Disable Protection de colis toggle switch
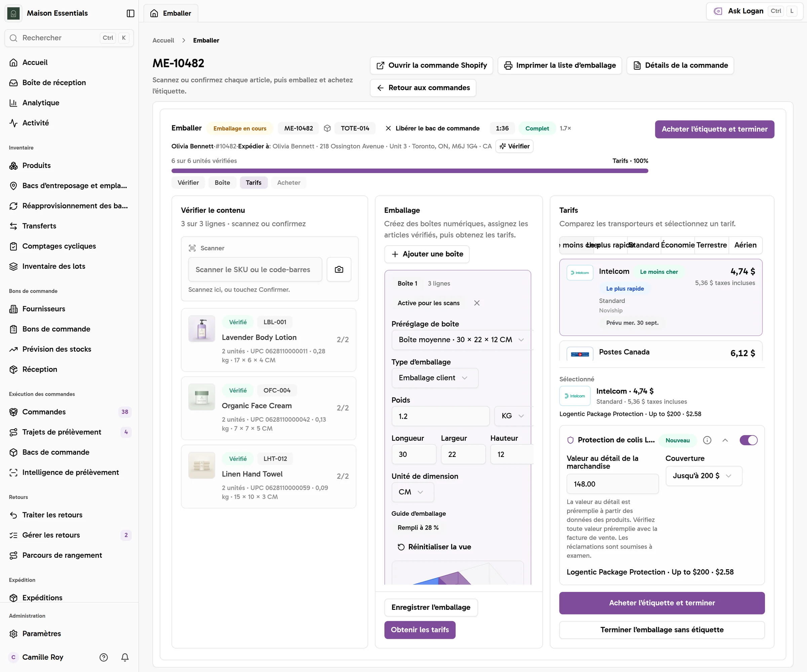Image resolution: width=807 pixels, height=672 pixels. [x=748, y=440]
